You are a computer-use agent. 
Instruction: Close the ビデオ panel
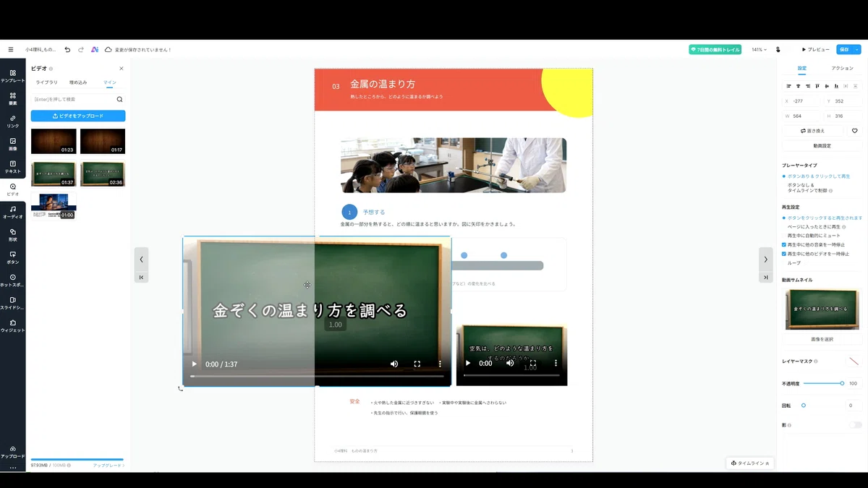click(x=122, y=69)
